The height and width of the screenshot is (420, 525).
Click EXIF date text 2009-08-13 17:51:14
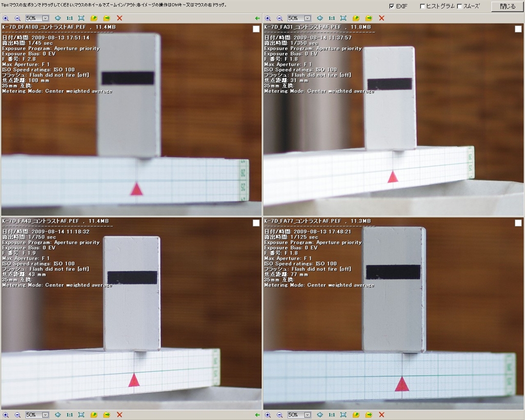60,37
